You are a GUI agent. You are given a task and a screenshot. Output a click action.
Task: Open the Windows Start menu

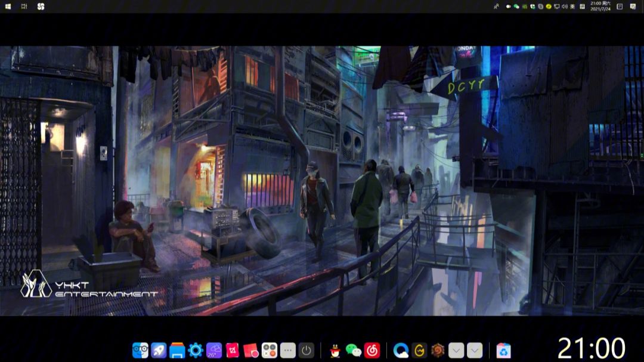pyautogui.click(x=8, y=7)
